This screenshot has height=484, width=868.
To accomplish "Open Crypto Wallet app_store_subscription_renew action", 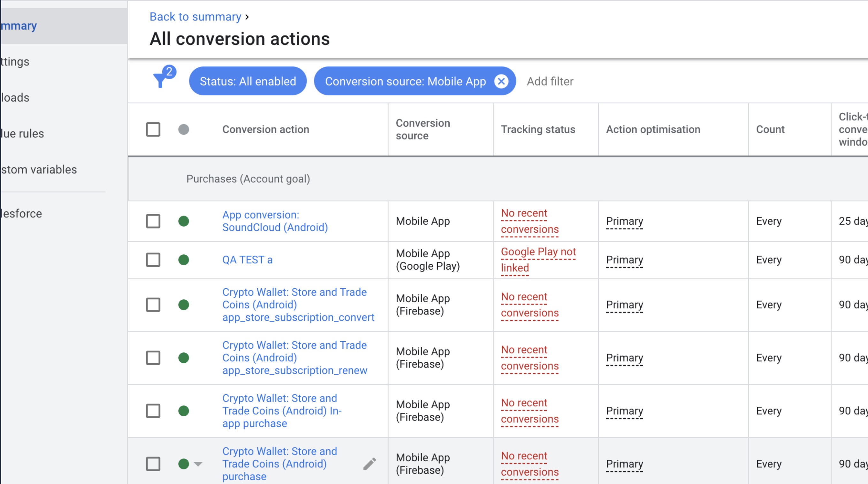I will (x=294, y=358).
